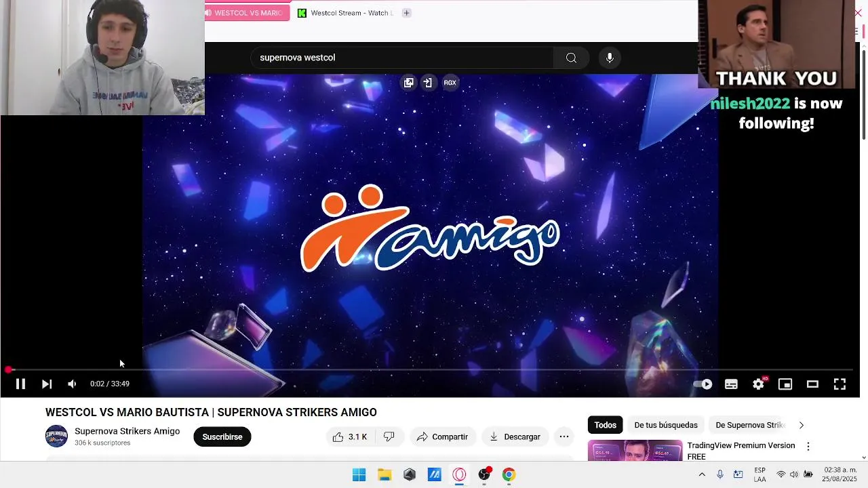868x488 pixels.
Task: Open Google Chrome from the taskbar
Action: coord(509,474)
